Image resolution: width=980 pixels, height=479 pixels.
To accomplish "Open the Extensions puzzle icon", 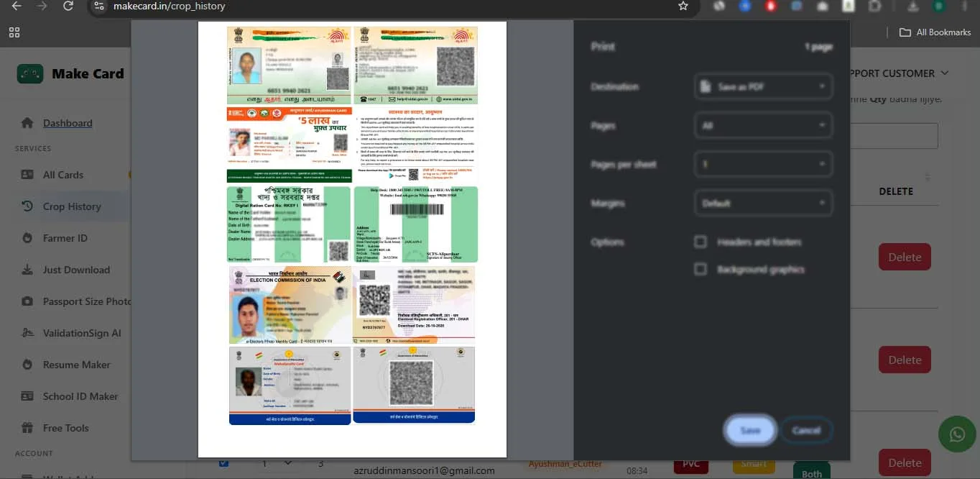I will click(x=874, y=6).
